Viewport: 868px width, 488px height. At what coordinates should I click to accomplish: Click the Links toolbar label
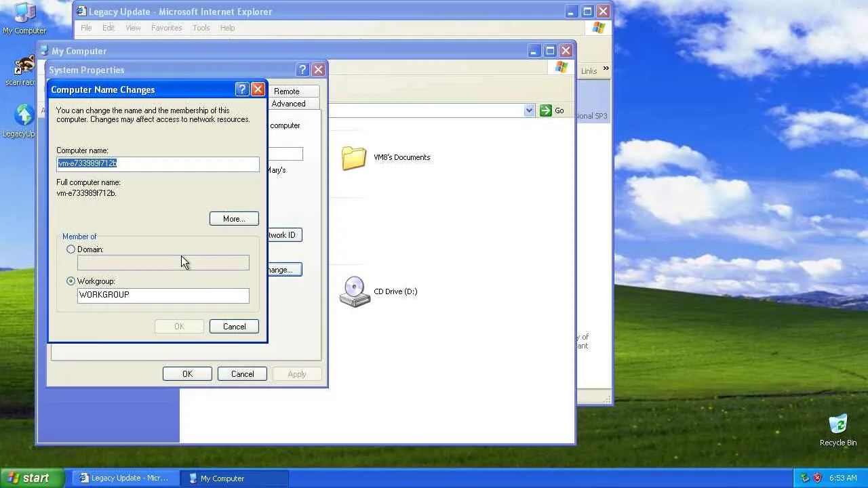click(x=589, y=71)
